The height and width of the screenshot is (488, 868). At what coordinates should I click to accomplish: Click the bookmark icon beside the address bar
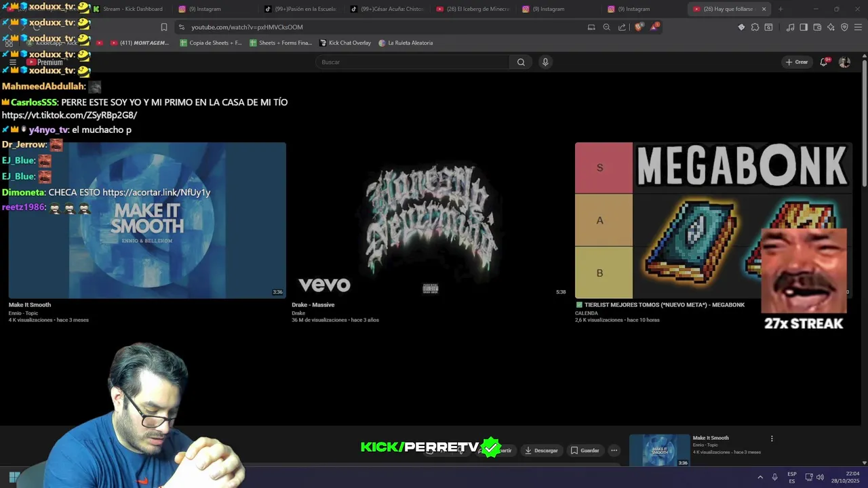[164, 27]
